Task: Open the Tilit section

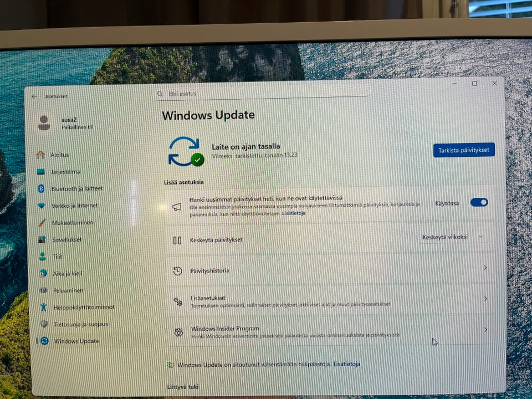Action: pos(57,257)
